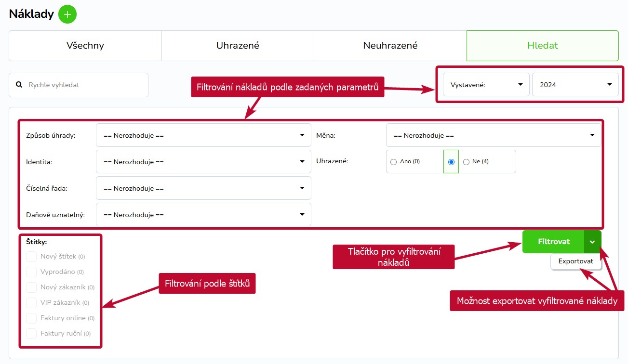Go to the Všechny tab
The image size is (628, 364).
tap(85, 46)
